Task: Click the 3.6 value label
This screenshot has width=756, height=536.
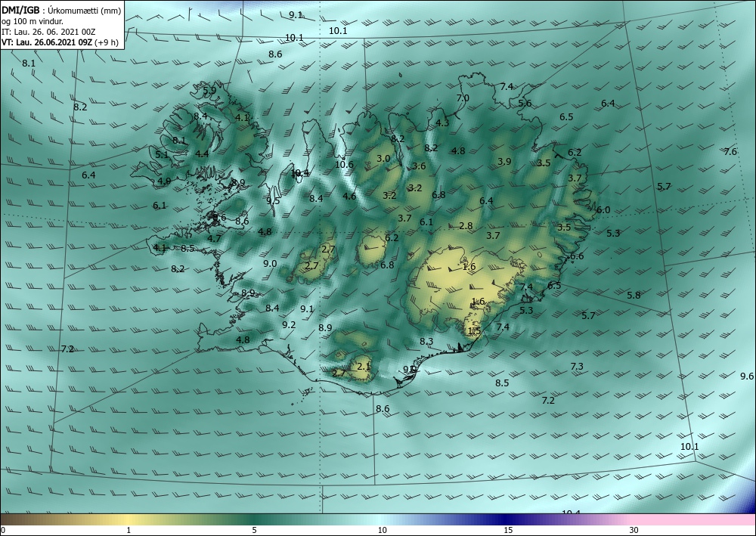Action: click(419, 166)
